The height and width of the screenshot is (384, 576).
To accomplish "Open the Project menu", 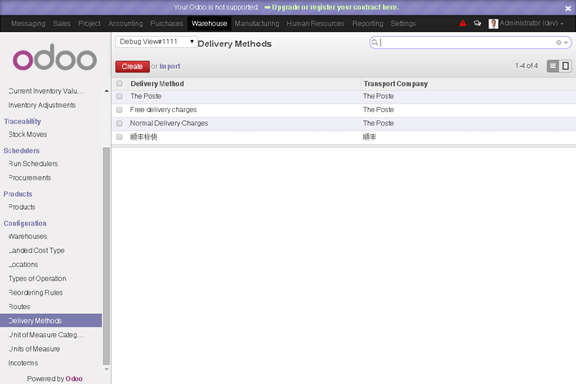I will pyautogui.click(x=89, y=24).
